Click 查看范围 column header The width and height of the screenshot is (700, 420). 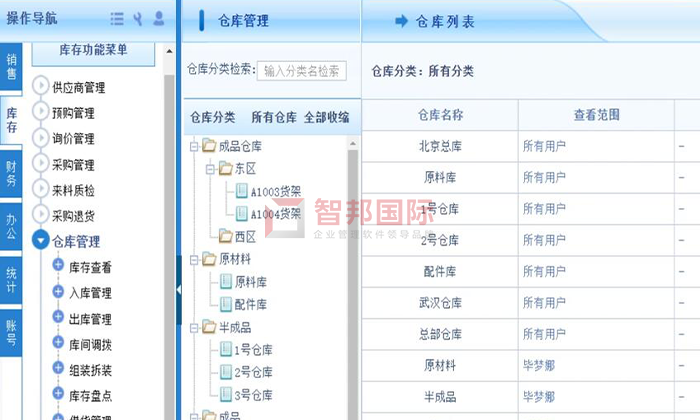[596, 115]
